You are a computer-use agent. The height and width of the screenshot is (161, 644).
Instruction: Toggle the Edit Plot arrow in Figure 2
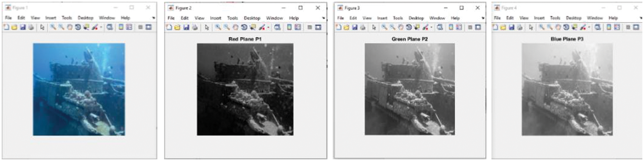pos(207,27)
